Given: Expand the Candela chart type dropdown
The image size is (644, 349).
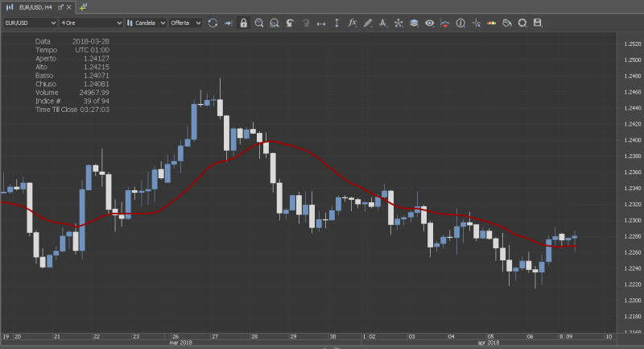Looking at the screenshot, I should click(x=147, y=23).
